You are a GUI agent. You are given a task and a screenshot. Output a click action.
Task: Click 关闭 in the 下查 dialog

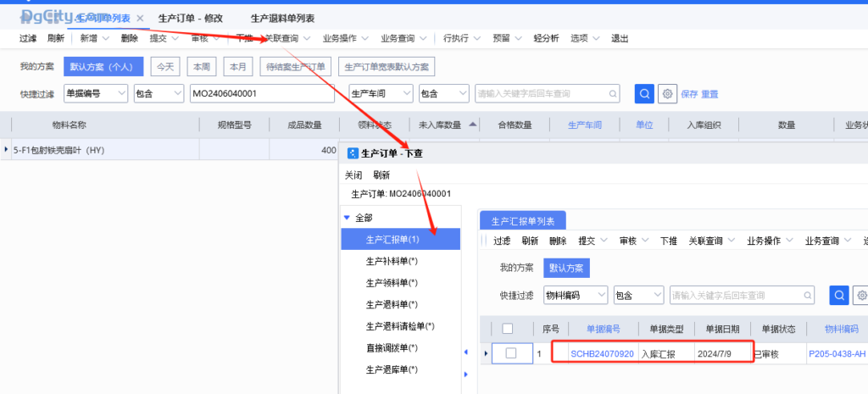point(353,175)
